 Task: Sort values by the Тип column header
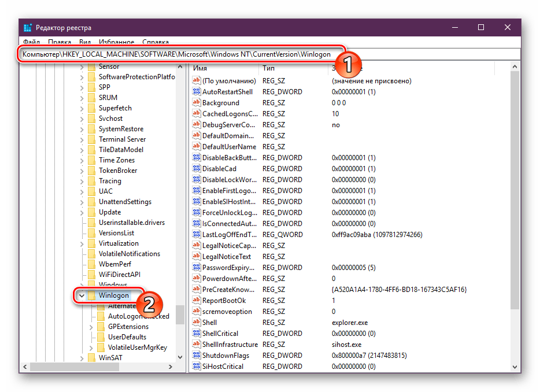[x=269, y=68]
